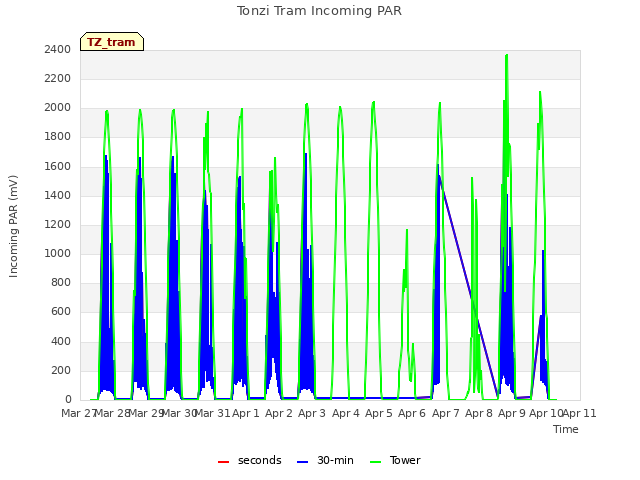This screenshot has height=480, width=640.
Task: Click the 400 y-axis tick label
Action: click(x=61, y=341)
